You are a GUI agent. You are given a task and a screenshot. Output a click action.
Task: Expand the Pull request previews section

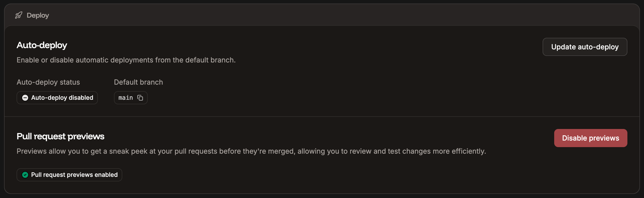pyautogui.click(x=60, y=136)
